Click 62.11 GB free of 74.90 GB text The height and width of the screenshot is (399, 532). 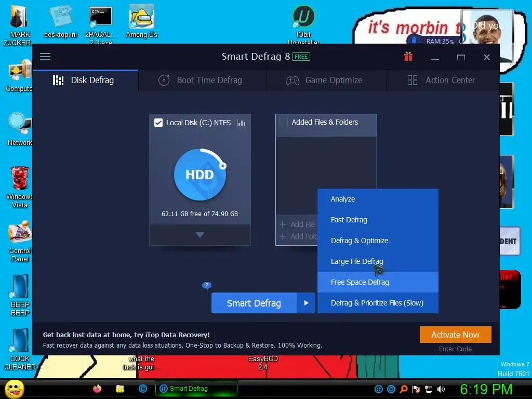[x=199, y=214]
